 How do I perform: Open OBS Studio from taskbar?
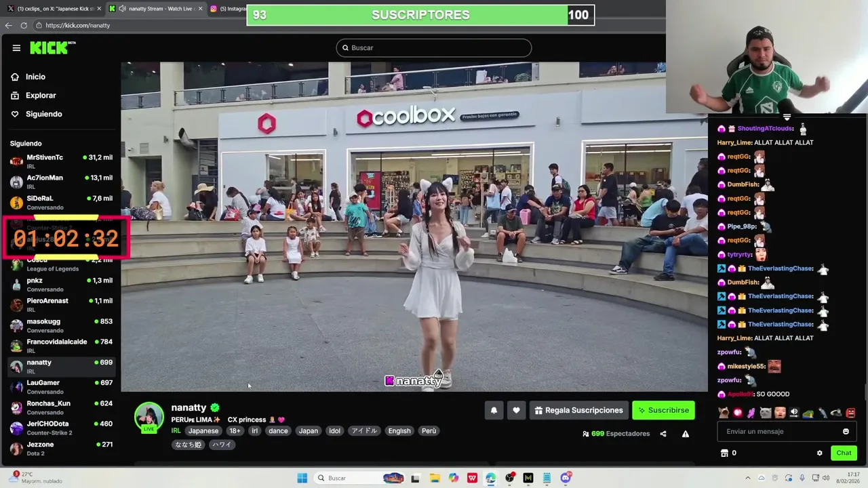point(509,478)
